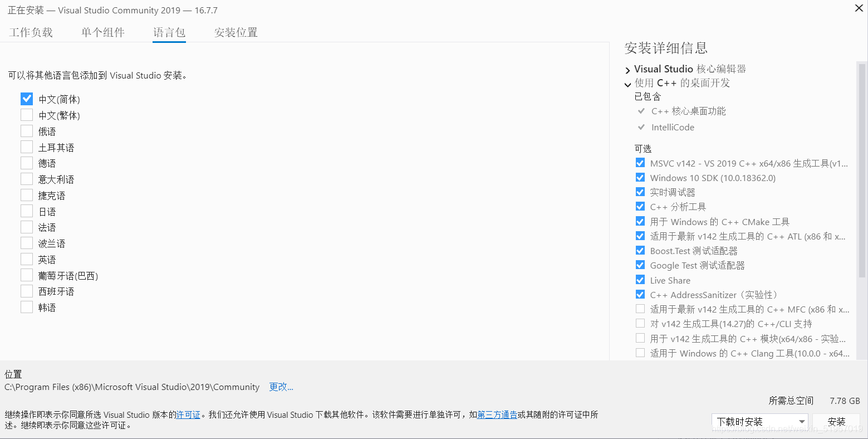Check the 法语 language pack
Screen dimensions: 868x439
[27, 227]
